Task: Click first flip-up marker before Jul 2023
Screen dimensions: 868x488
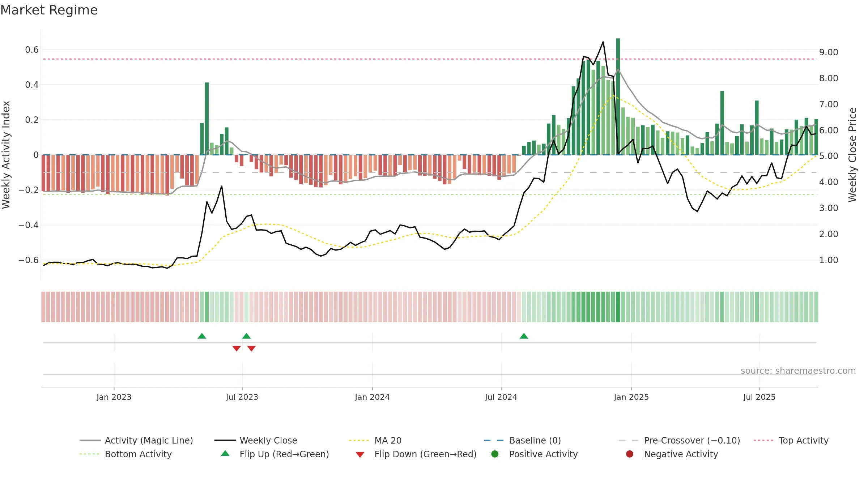Action: click(x=202, y=336)
